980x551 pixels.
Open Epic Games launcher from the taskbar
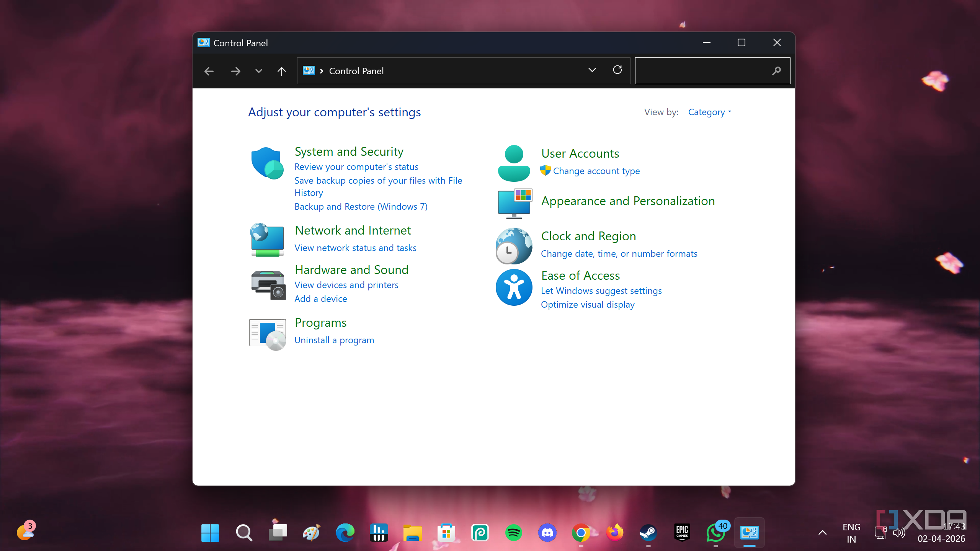(682, 533)
